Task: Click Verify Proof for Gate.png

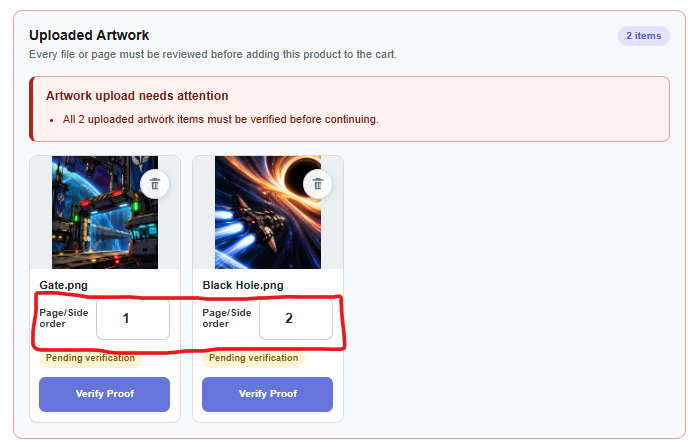Action: [104, 394]
